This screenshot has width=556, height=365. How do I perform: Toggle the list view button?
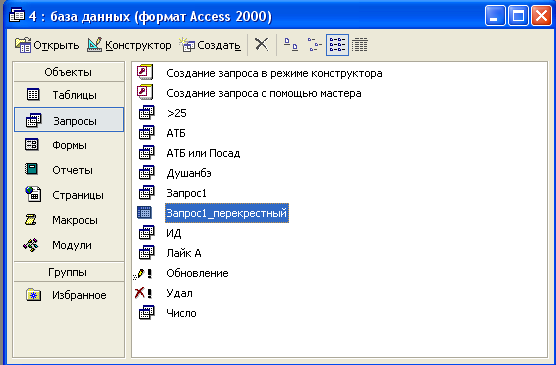337,45
